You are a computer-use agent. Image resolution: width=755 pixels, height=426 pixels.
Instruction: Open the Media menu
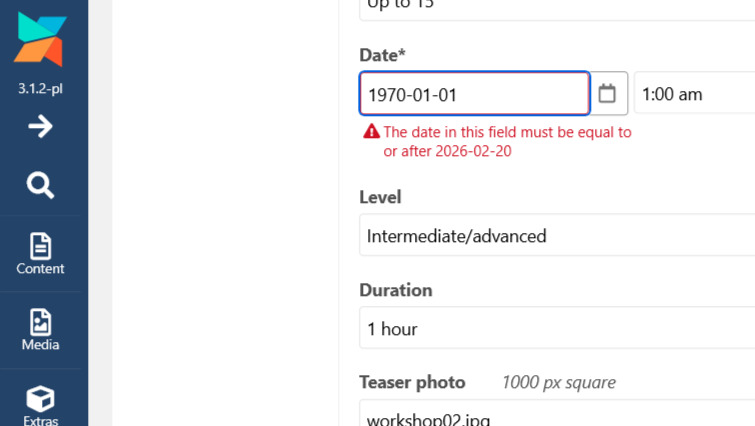(x=40, y=330)
